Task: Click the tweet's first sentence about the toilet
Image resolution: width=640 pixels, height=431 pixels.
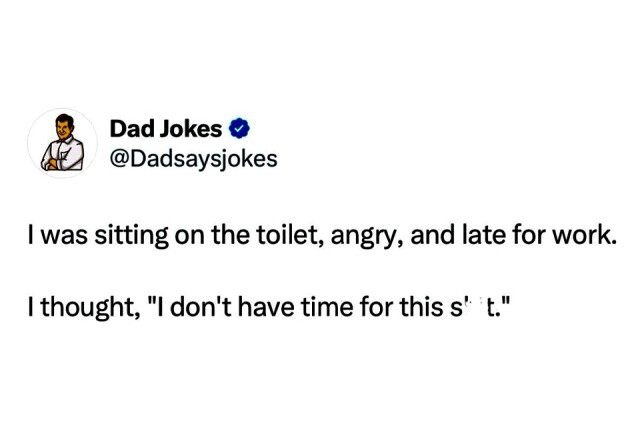Action: (322, 236)
